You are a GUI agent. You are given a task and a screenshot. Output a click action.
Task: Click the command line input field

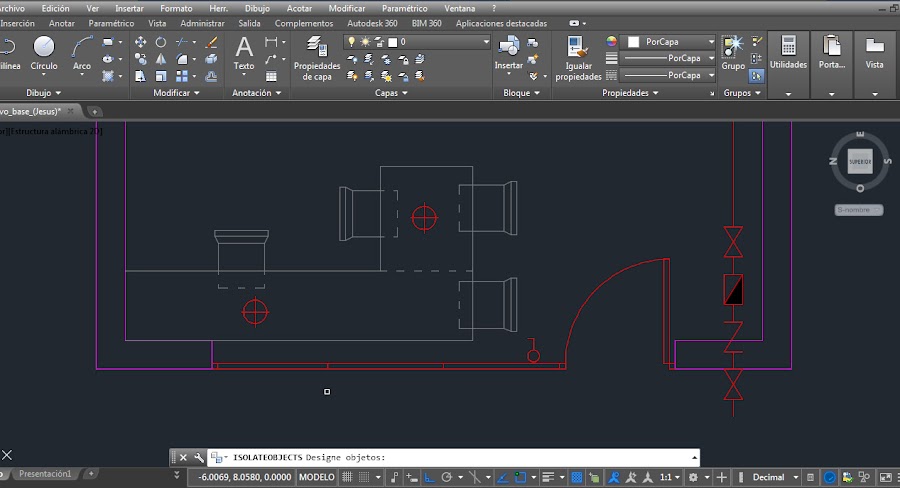pos(500,457)
